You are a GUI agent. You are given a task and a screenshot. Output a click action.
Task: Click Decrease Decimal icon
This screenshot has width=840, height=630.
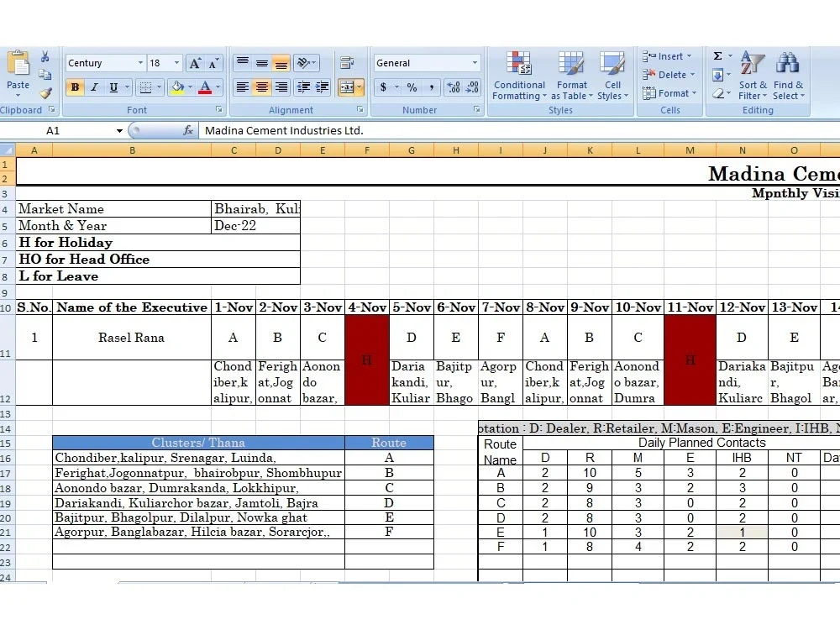click(x=472, y=87)
